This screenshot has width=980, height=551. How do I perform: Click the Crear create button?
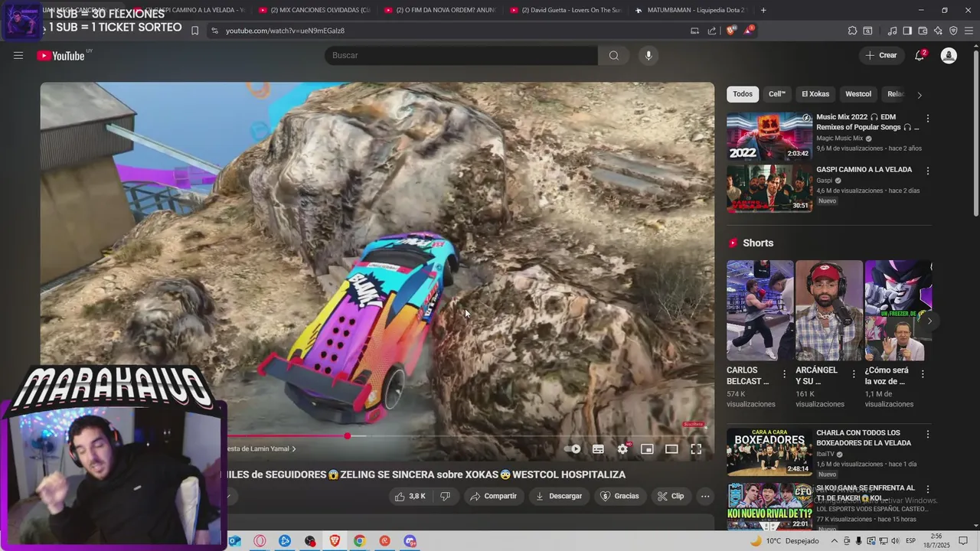(x=880, y=55)
